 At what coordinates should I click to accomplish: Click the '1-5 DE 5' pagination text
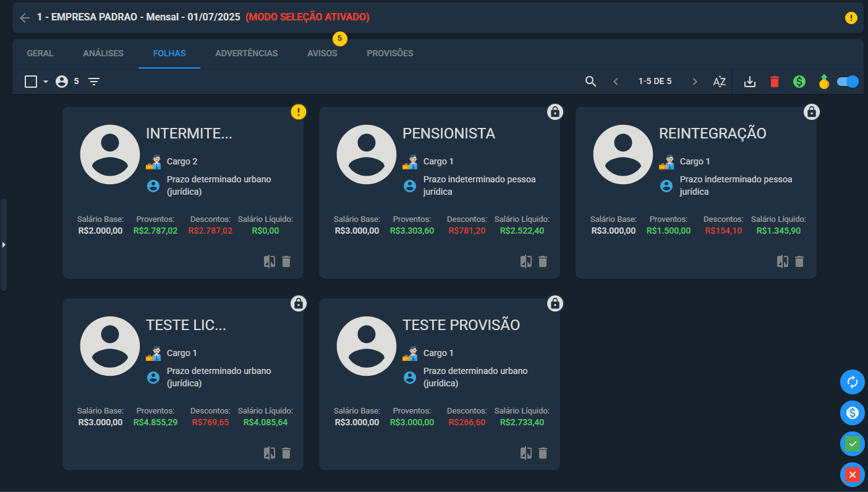click(655, 82)
